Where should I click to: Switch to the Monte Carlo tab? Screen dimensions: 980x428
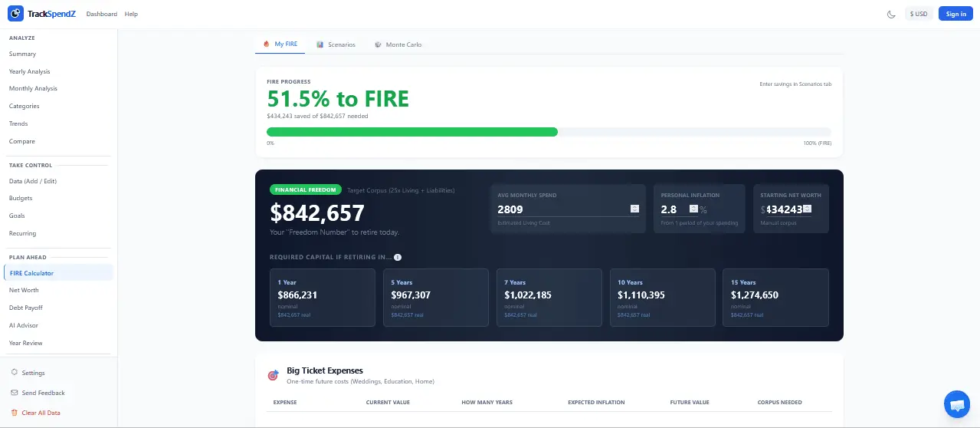(x=398, y=44)
